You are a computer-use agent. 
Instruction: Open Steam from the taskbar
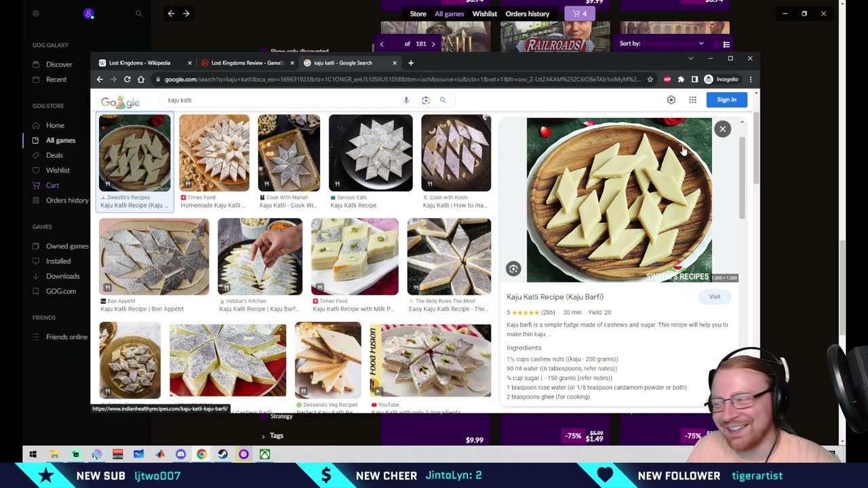click(x=222, y=454)
